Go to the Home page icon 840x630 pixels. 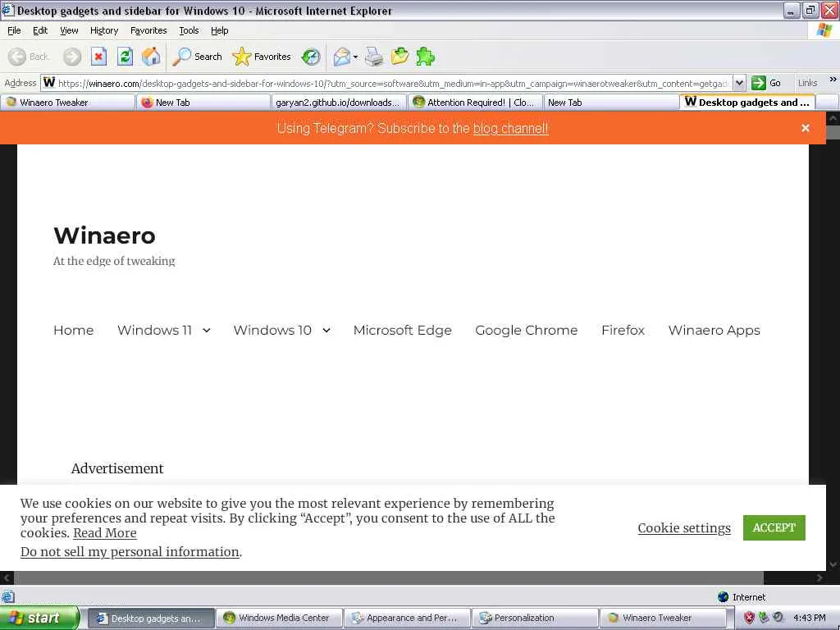tap(151, 57)
